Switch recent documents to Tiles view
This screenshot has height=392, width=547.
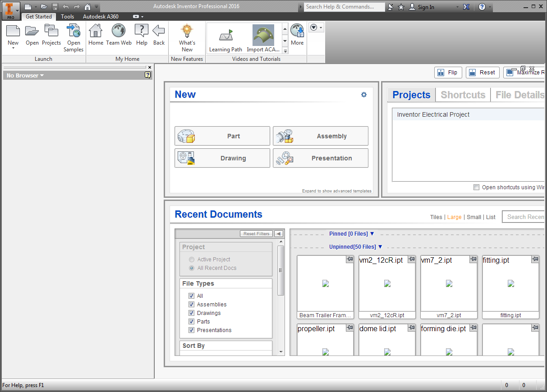click(436, 217)
